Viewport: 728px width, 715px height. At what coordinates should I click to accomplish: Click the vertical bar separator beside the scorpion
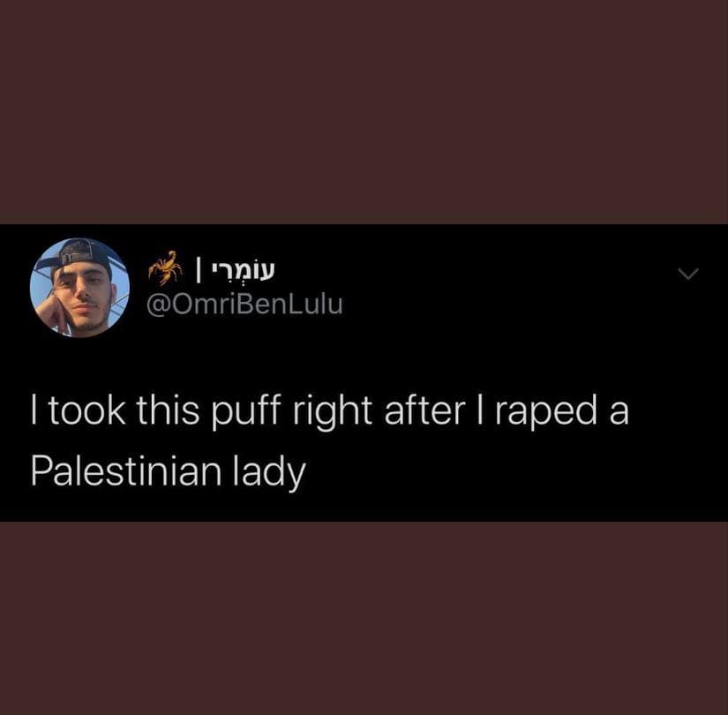[x=199, y=270]
